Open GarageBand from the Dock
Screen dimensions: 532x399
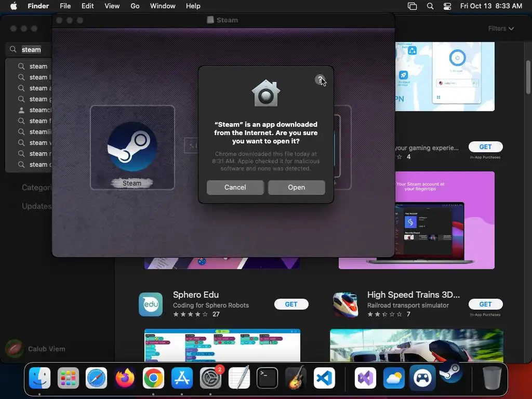296,378
